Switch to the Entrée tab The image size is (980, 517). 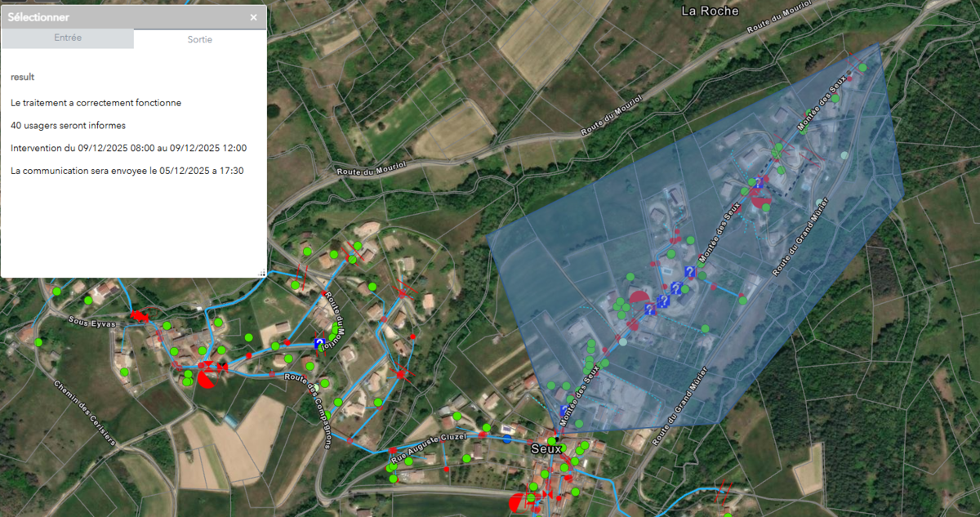click(x=67, y=38)
